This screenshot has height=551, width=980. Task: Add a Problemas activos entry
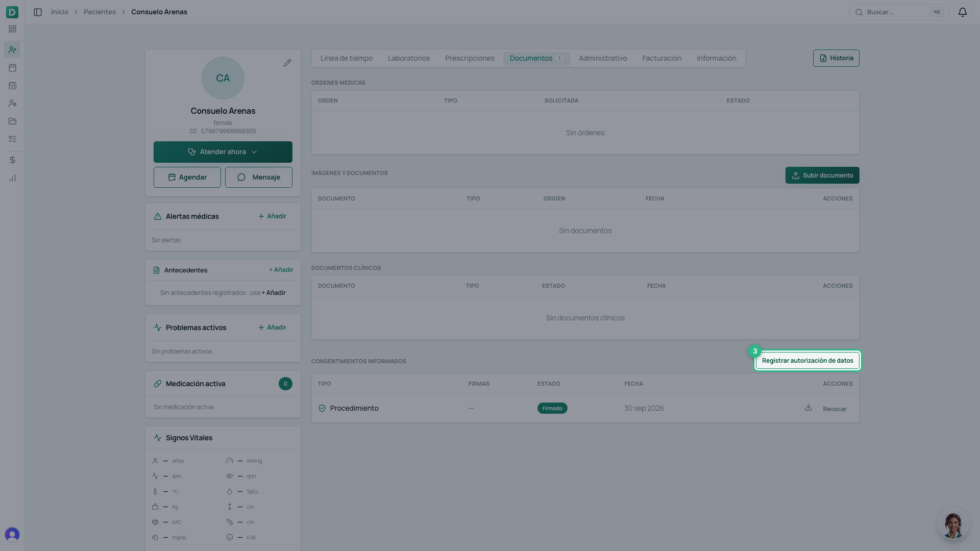tap(272, 328)
